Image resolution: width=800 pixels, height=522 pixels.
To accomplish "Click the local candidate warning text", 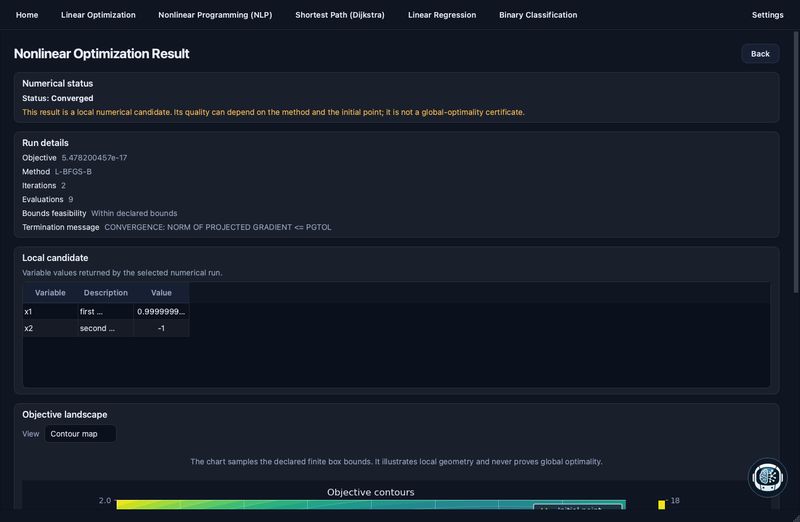I will click(x=273, y=112).
